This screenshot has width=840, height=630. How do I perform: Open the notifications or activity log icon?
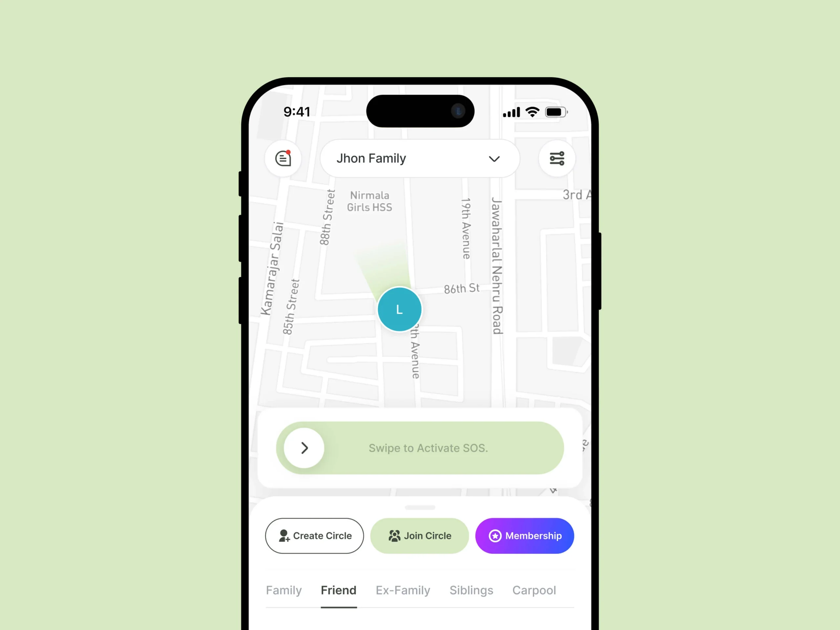pos(283,158)
